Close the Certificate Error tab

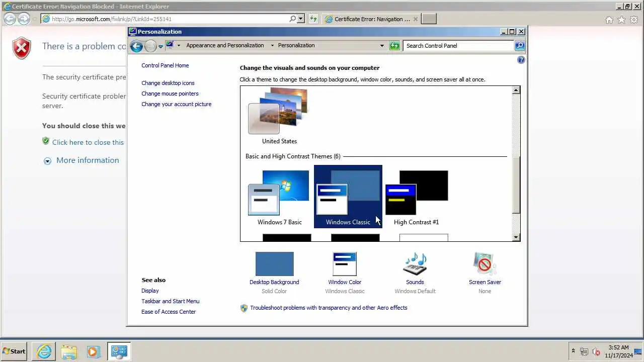[x=415, y=19]
